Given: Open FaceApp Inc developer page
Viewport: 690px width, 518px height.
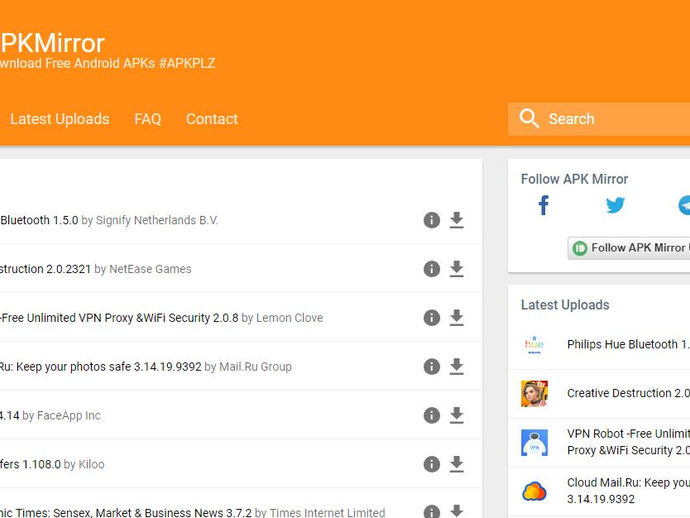Looking at the screenshot, I should (x=69, y=415).
